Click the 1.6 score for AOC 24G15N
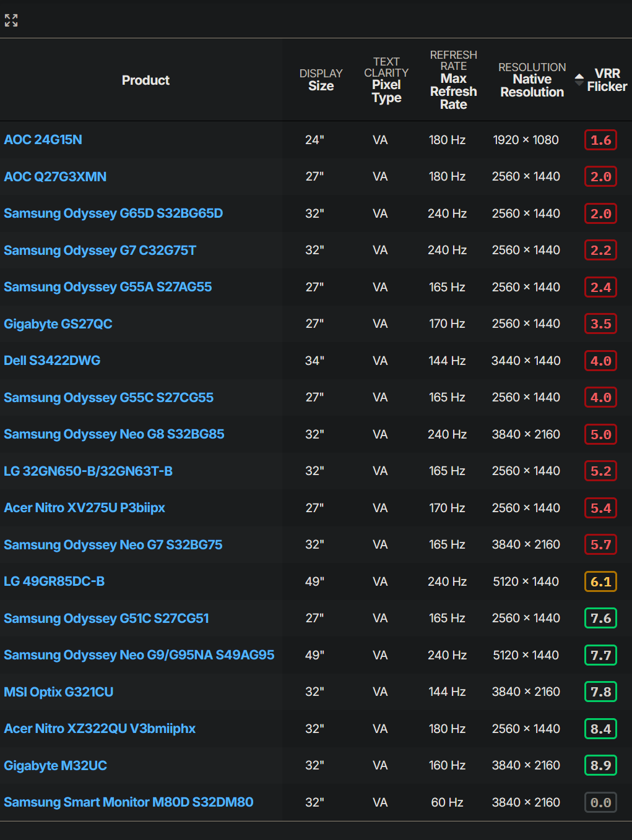Screen dimensions: 632x840 600,140
